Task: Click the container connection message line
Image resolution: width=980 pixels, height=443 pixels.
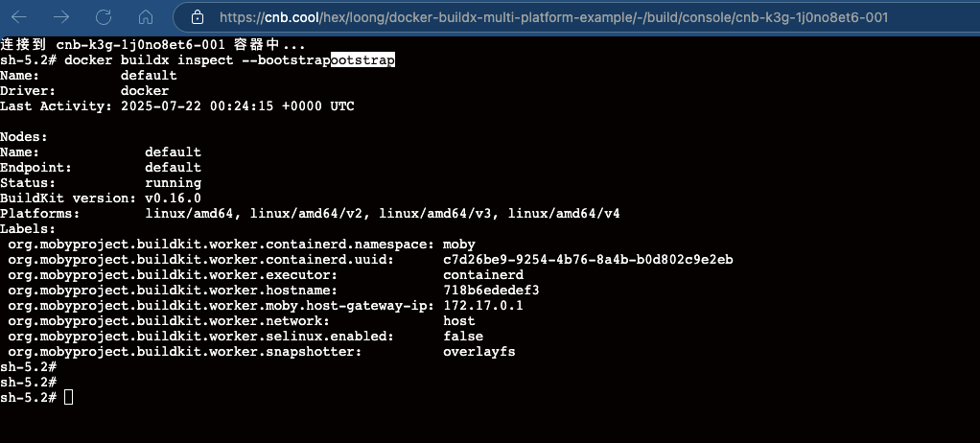Action: tap(153, 44)
